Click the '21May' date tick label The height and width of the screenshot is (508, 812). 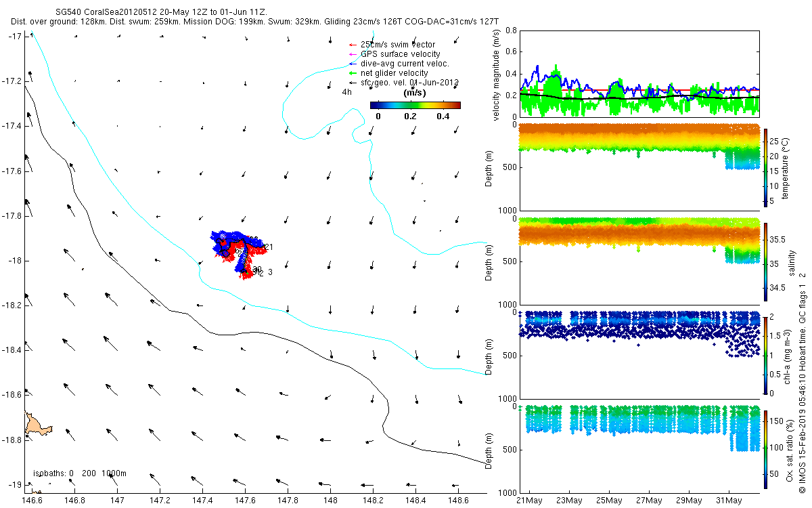(x=528, y=501)
